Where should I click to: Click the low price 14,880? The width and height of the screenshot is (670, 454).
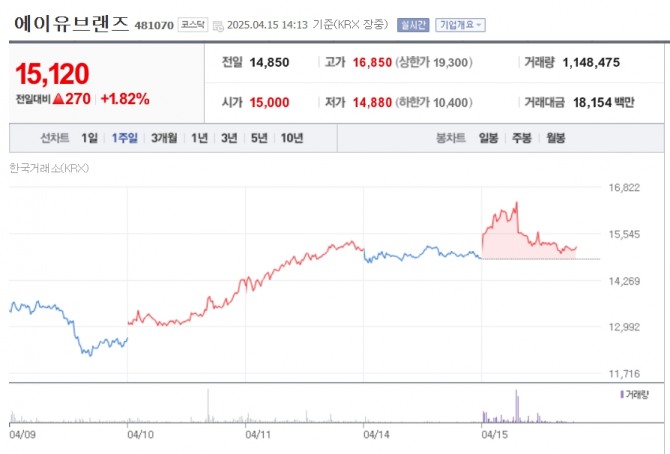[372, 103]
